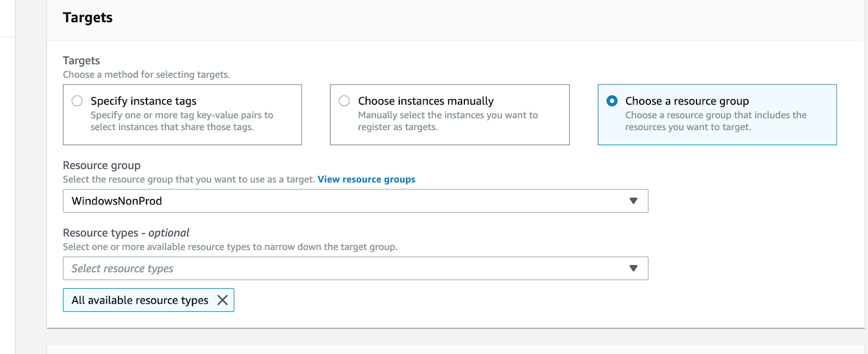Click the Choose a method for selecting targets text
This screenshot has height=354, width=868.
146,75
